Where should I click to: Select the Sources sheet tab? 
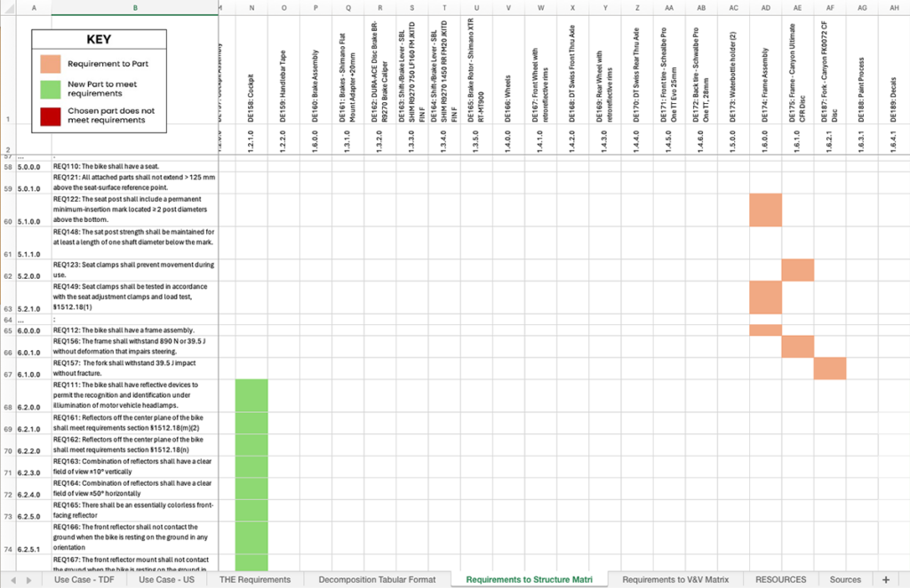tap(845, 579)
